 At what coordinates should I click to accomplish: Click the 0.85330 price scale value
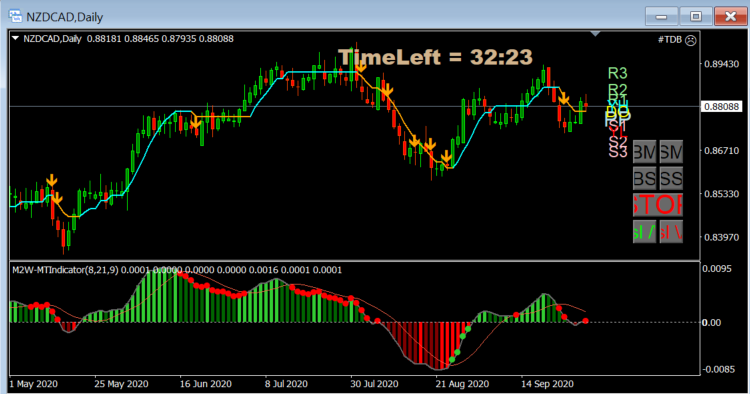click(721, 194)
